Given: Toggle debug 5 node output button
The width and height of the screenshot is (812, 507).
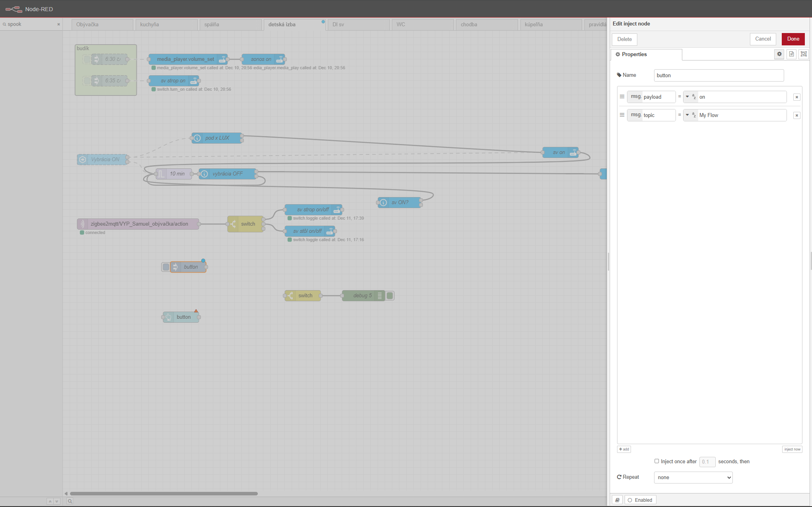Looking at the screenshot, I should click(x=390, y=296).
